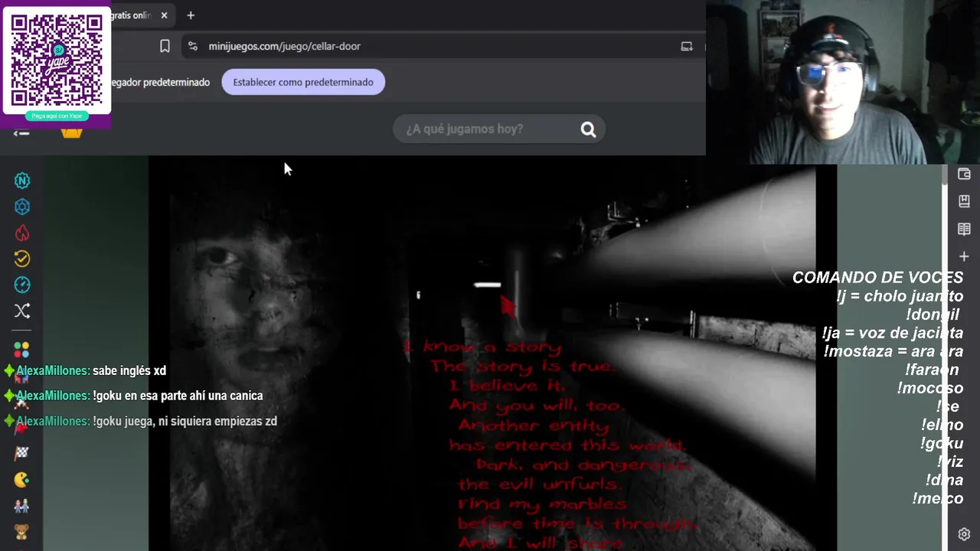Click the 'Paga aquí con Yape' label
The width and height of the screenshot is (980, 551).
click(57, 116)
